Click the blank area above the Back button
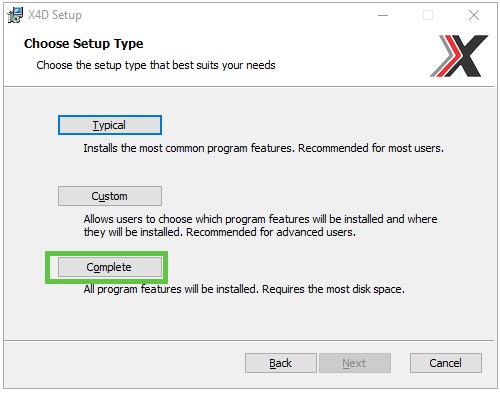The image size is (500, 393). pyautogui.click(x=281, y=320)
